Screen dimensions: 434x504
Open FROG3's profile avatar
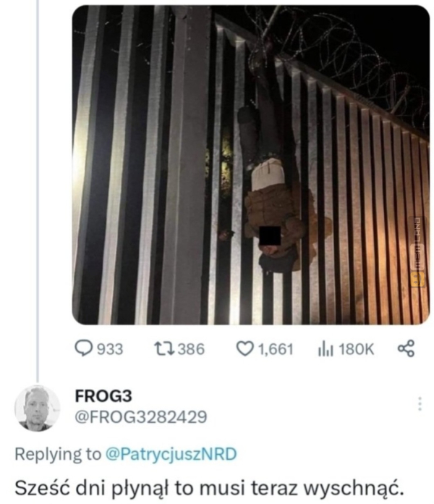(x=37, y=408)
